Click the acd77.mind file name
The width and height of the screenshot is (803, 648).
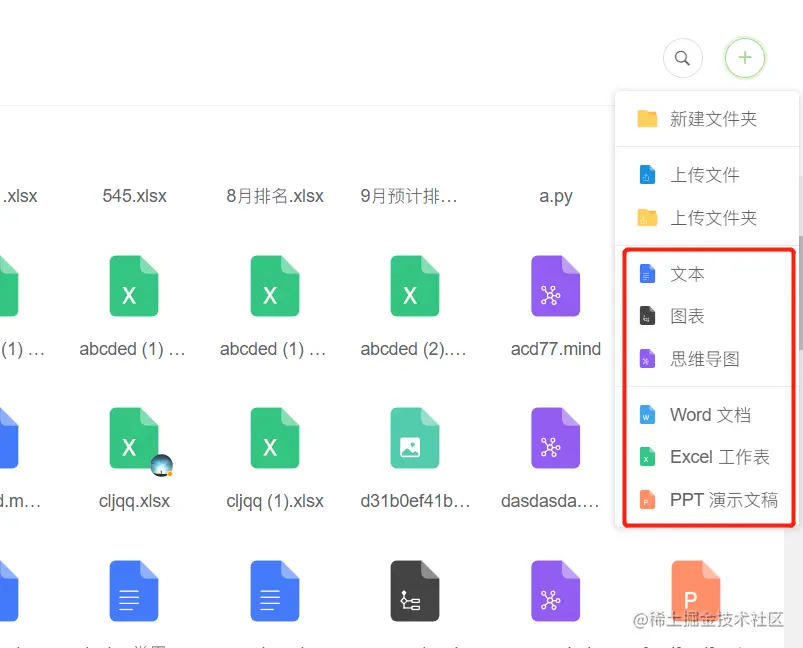[x=556, y=349]
